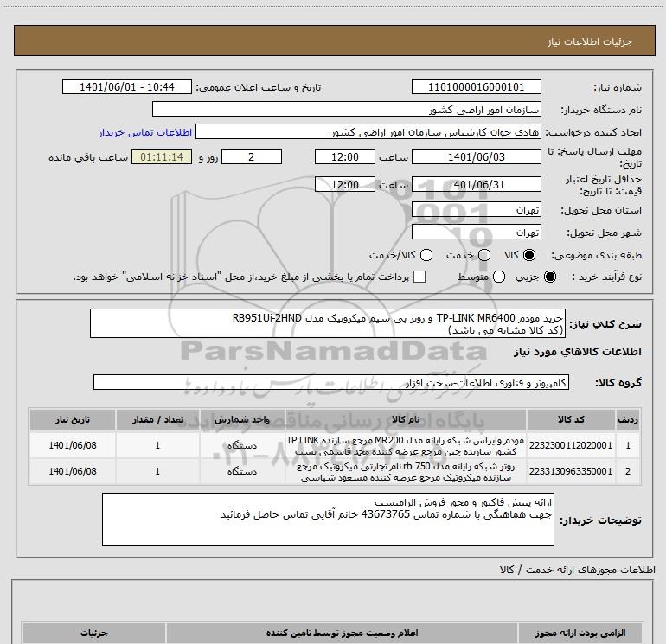Click the remaining days field showing 2
Viewport: 666px width, 644px height.
(252, 156)
